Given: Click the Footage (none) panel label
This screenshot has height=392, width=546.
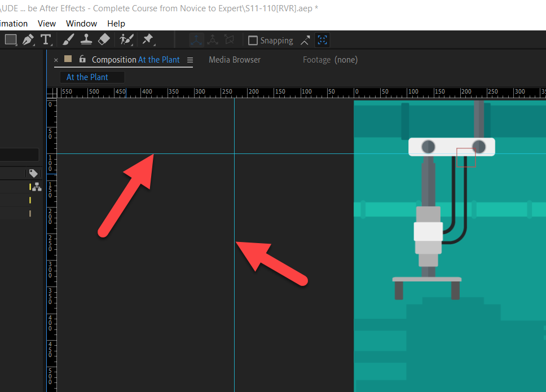Looking at the screenshot, I should coord(330,59).
